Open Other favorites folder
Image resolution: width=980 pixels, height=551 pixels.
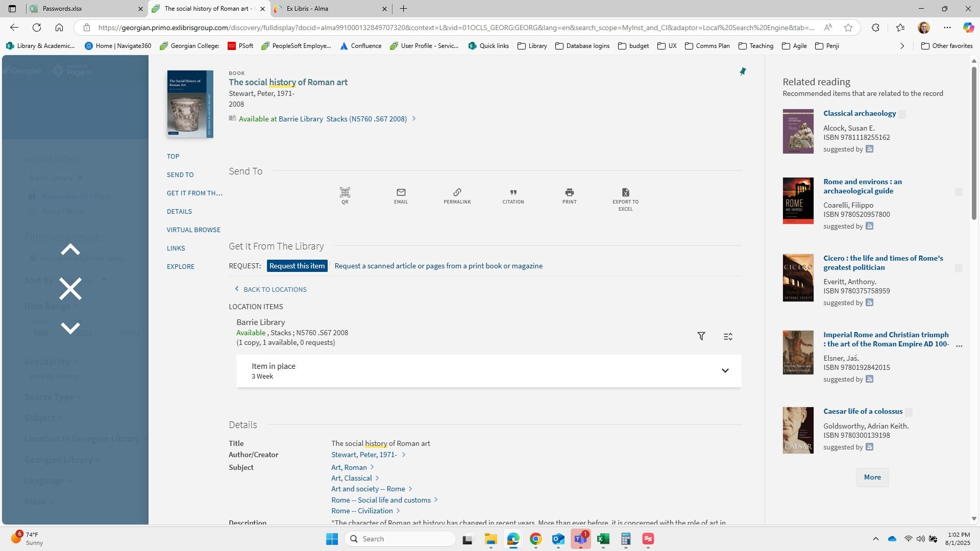coord(947,46)
